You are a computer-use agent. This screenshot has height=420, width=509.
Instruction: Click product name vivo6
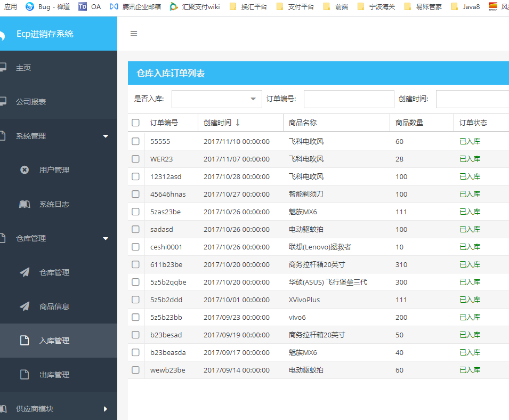(297, 317)
